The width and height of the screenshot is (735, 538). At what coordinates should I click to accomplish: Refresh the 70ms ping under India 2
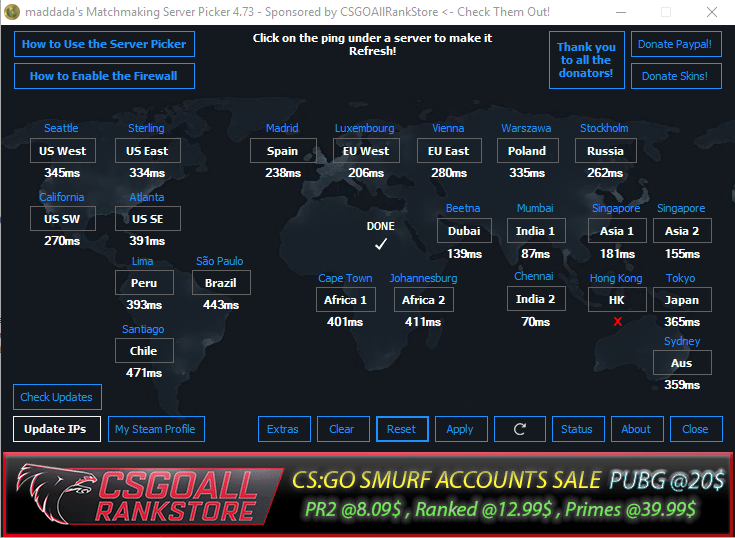[536, 321]
